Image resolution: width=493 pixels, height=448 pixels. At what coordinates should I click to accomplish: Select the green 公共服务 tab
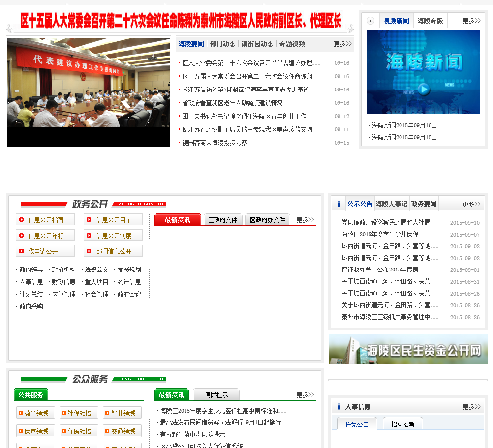click(x=31, y=394)
